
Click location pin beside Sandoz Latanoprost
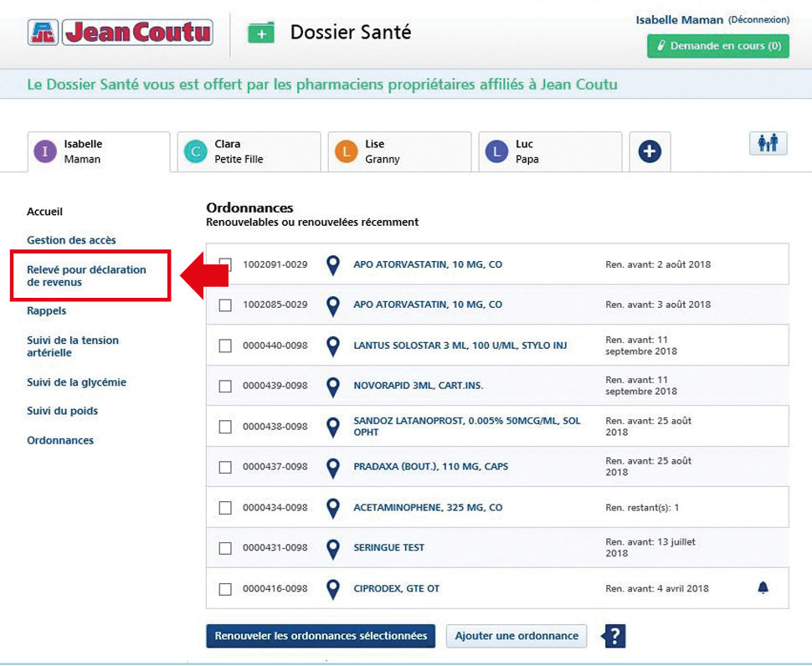[333, 427]
